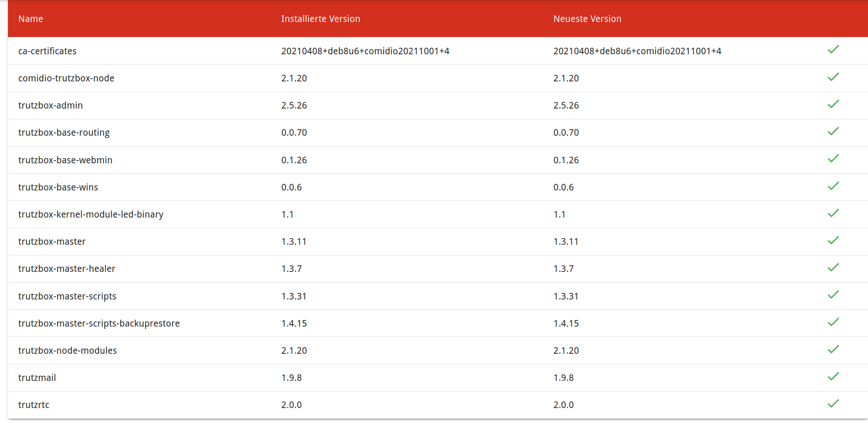The width and height of the screenshot is (868, 423).
Task: Click newest version 2.5.26 of trutzbox-admin
Action: 566,105
